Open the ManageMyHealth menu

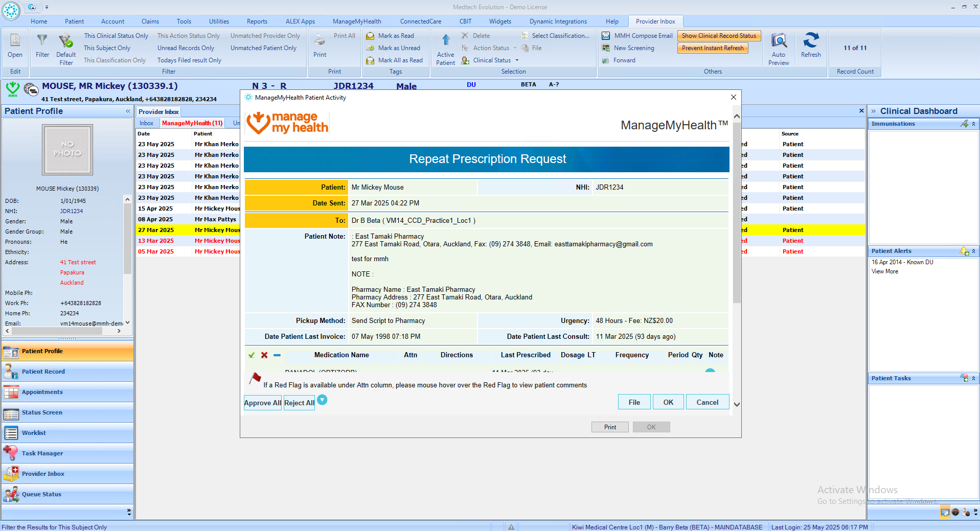tap(356, 21)
